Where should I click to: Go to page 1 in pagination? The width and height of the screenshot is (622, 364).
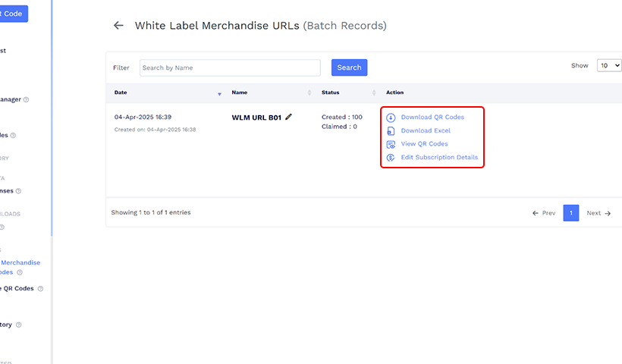coord(570,213)
